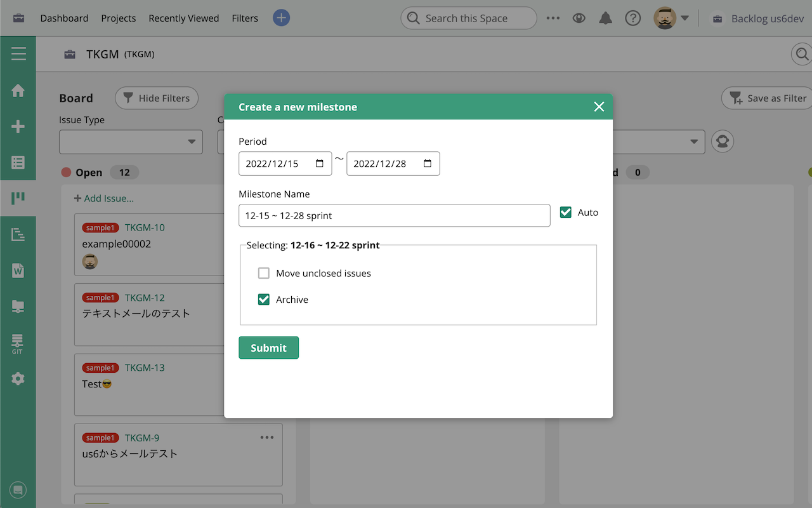Open Help using the question mark icon
Screen dimensions: 812x508
(x=633, y=18)
